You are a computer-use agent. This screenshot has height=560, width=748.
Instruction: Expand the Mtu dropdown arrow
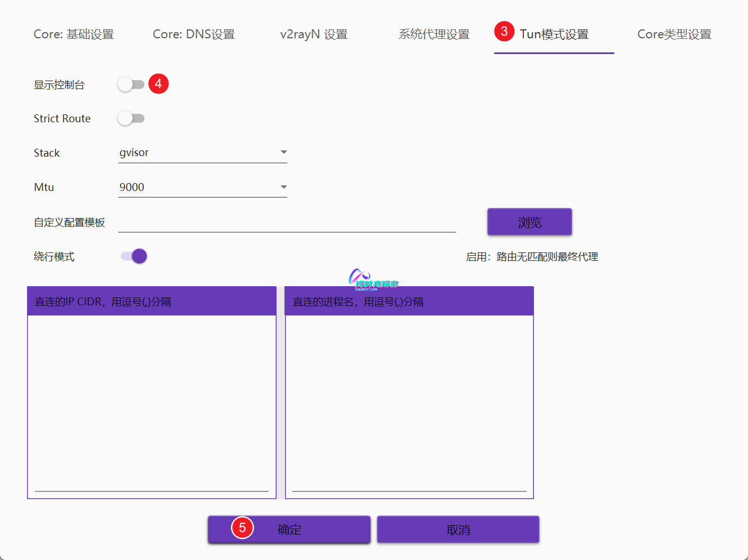[283, 187]
